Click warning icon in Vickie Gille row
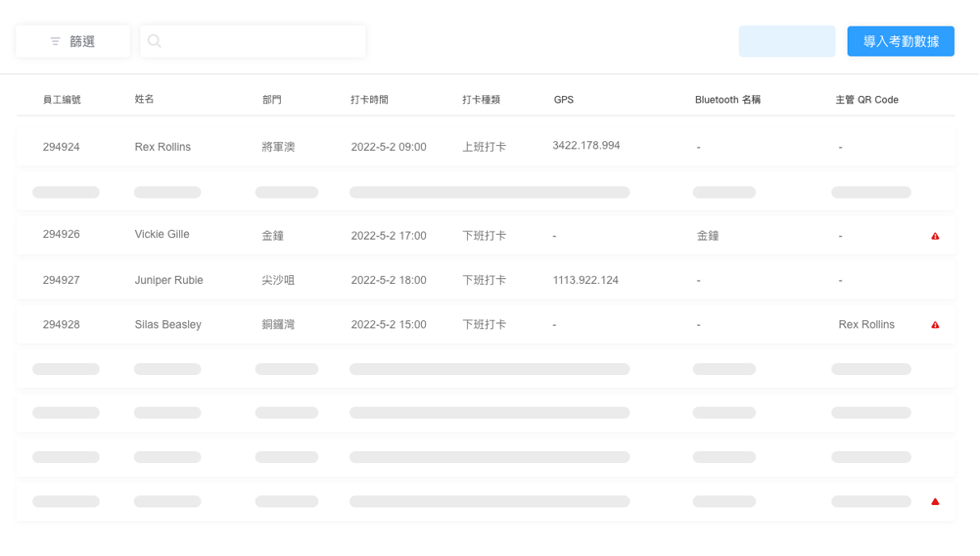This screenshot has height=556, width=980. pyautogui.click(x=935, y=236)
